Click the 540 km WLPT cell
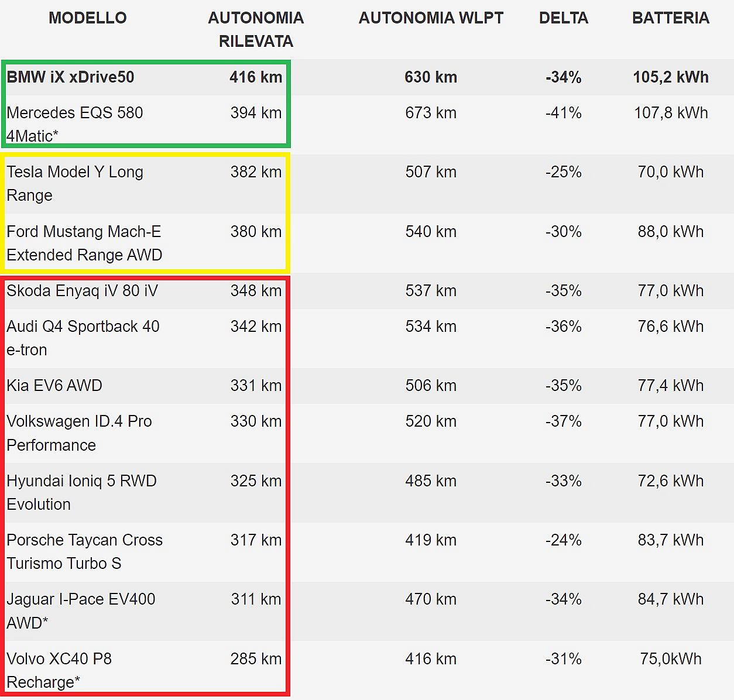The height and width of the screenshot is (700, 734). click(431, 231)
